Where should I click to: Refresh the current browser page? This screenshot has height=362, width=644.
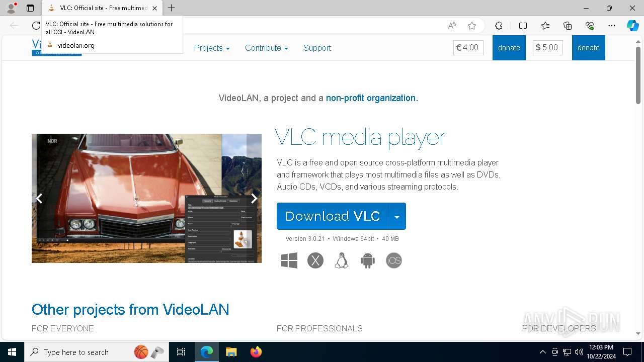(36, 26)
